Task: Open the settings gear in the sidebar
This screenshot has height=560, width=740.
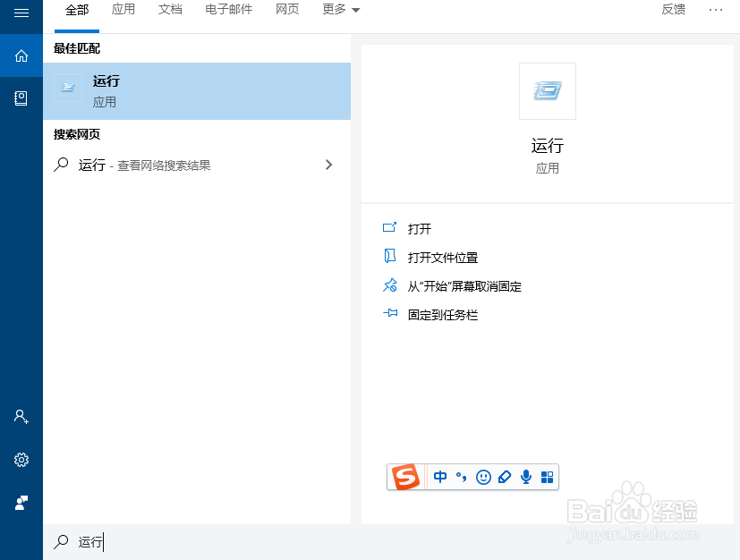Action: point(21,460)
